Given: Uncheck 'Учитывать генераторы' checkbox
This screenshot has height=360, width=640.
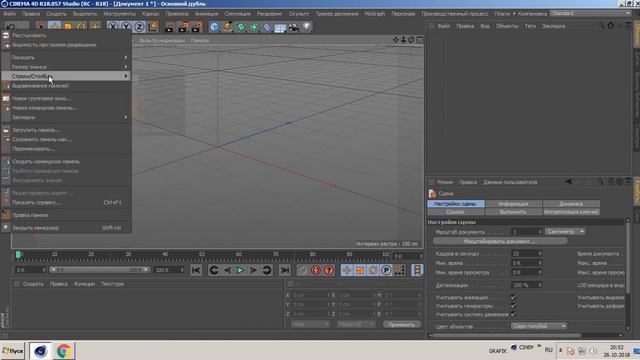Looking at the screenshot, I should point(513,305).
